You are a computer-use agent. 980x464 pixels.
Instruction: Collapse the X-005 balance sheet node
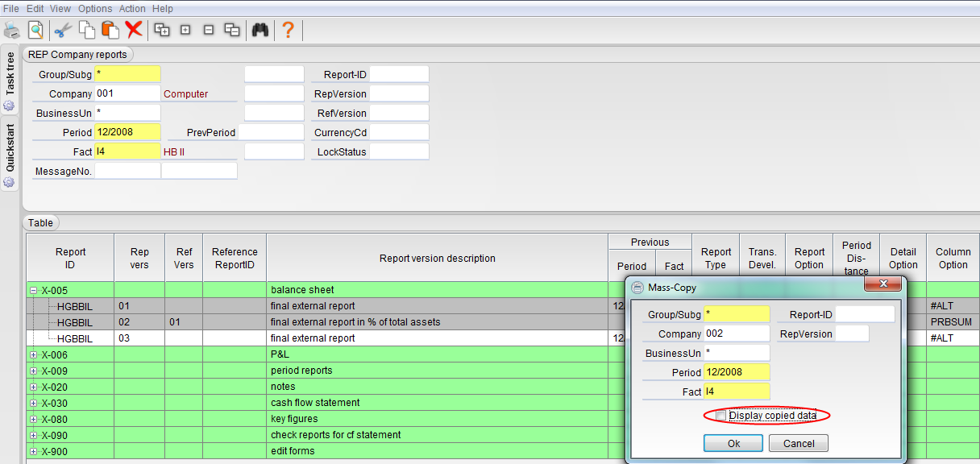point(34,290)
